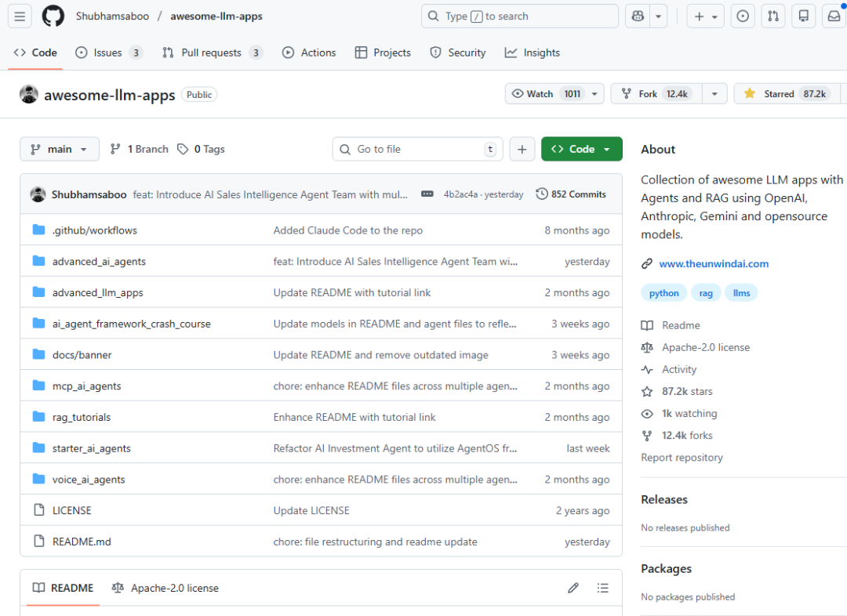Open the main branch selector dropdown
The image size is (847, 616).
point(59,149)
